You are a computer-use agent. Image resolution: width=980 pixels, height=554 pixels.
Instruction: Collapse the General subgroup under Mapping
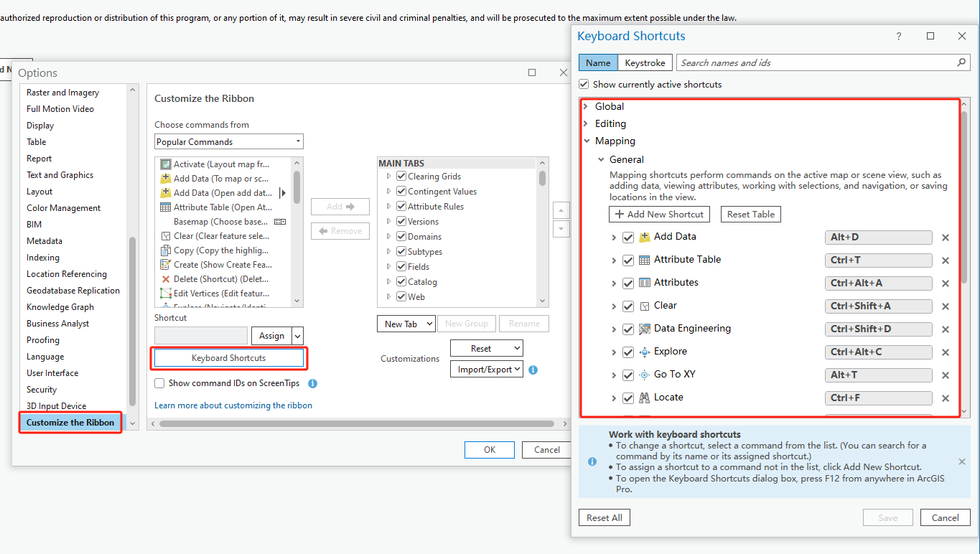(x=601, y=159)
